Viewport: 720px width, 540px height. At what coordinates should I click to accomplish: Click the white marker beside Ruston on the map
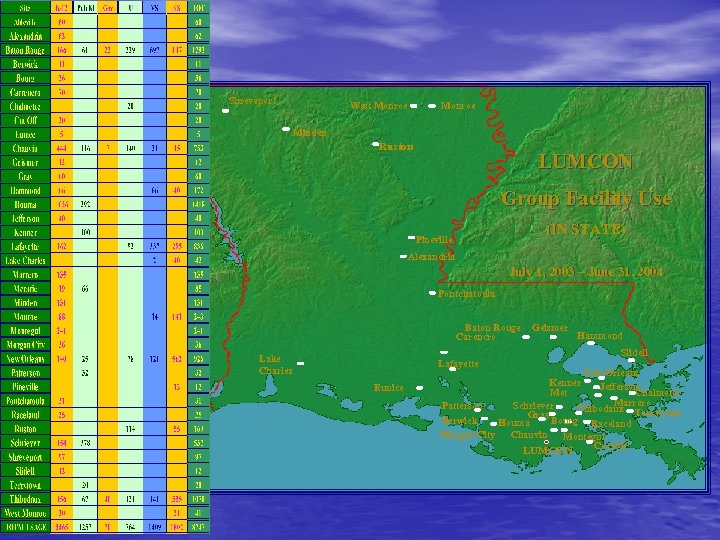tap(375, 144)
